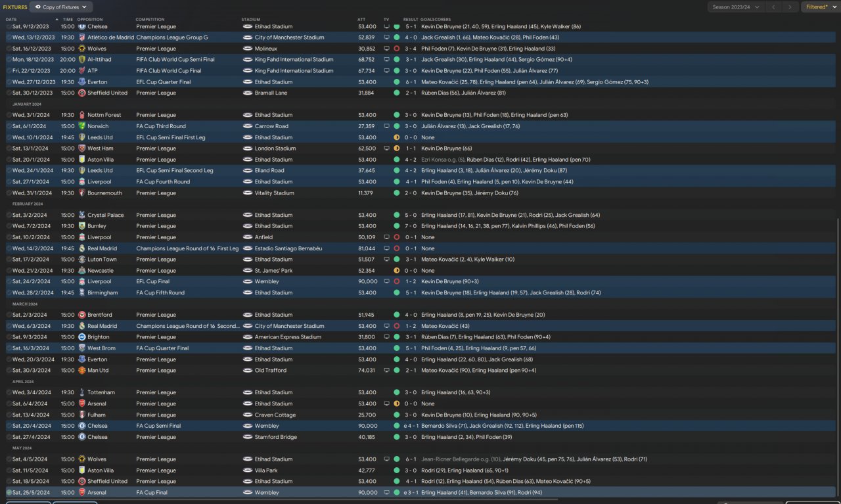Click the Bournemouth club badge
Viewport: 841px width, 504px height.
[x=81, y=193]
